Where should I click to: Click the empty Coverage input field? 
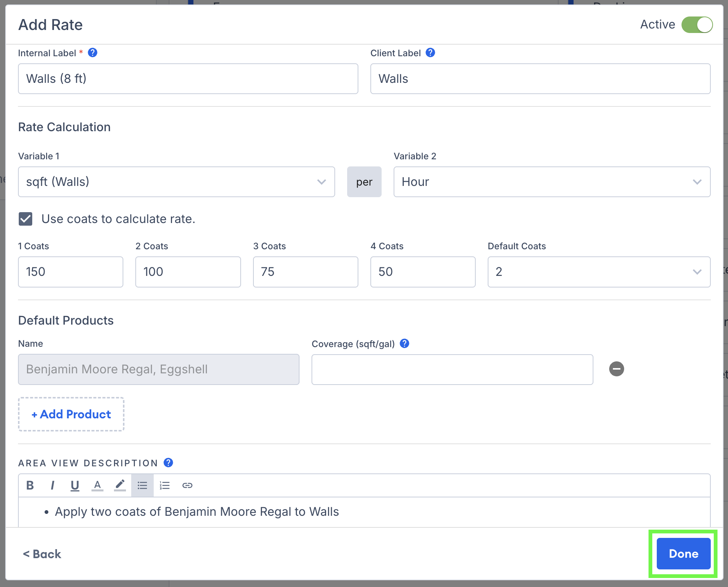point(452,370)
